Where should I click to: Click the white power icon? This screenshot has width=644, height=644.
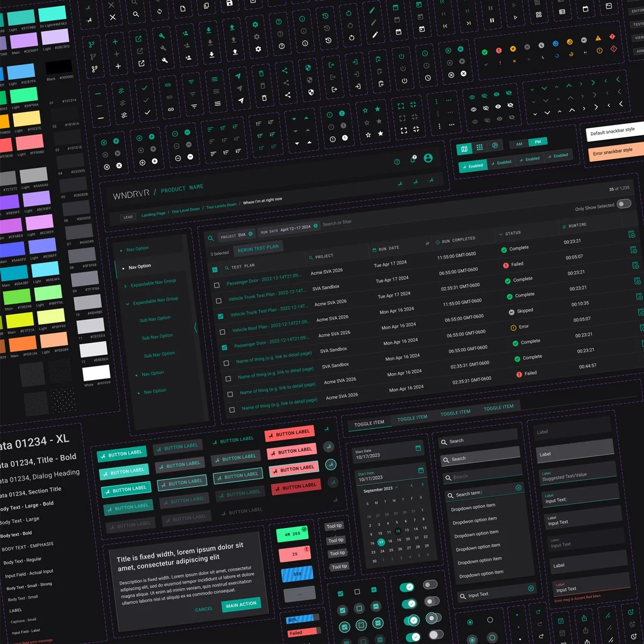pyautogui.click(x=404, y=80)
